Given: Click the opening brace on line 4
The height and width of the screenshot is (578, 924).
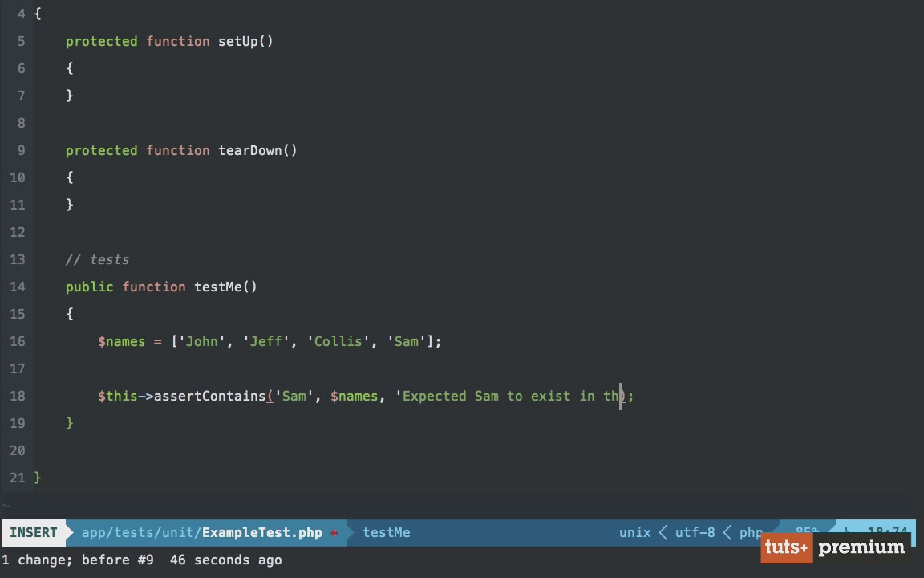Looking at the screenshot, I should point(38,14).
